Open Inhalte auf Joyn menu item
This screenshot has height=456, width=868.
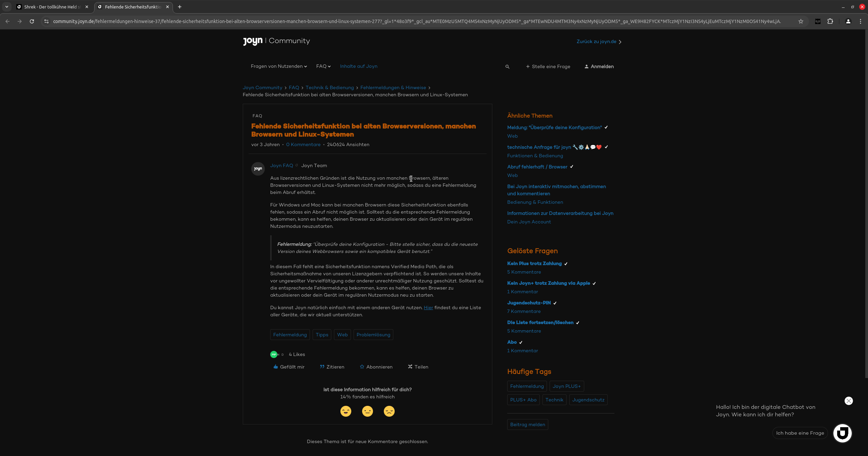point(358,66)
